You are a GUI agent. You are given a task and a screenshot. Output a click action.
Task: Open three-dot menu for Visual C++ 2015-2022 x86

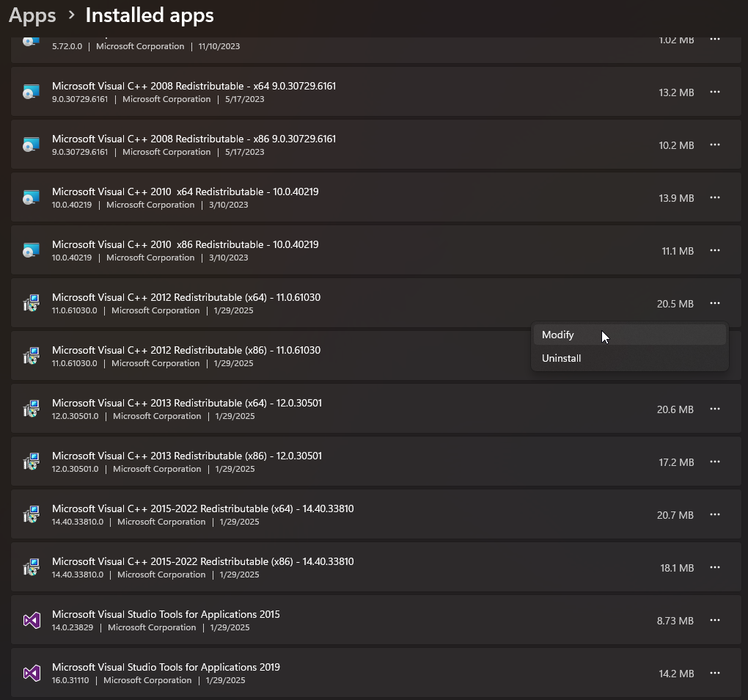[715, 568]
